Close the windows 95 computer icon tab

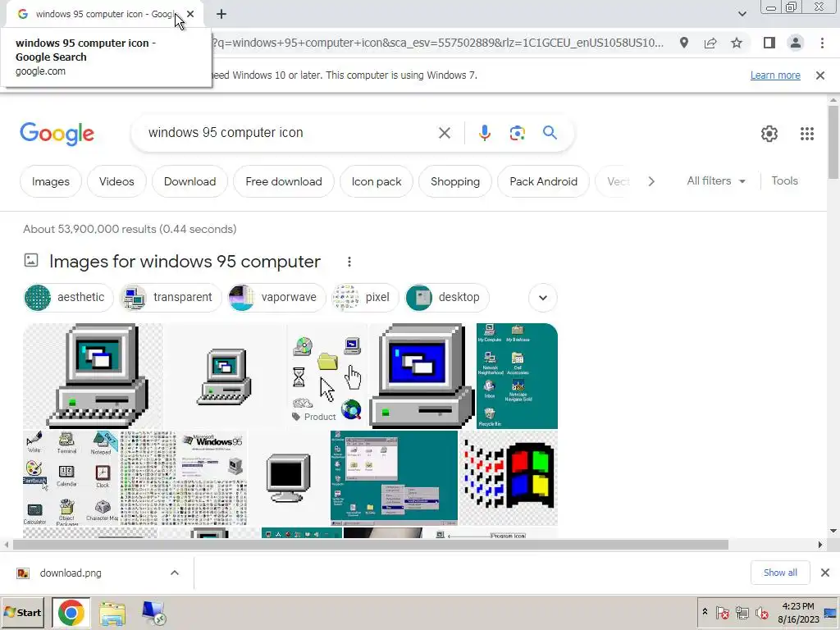click(190, 14)
